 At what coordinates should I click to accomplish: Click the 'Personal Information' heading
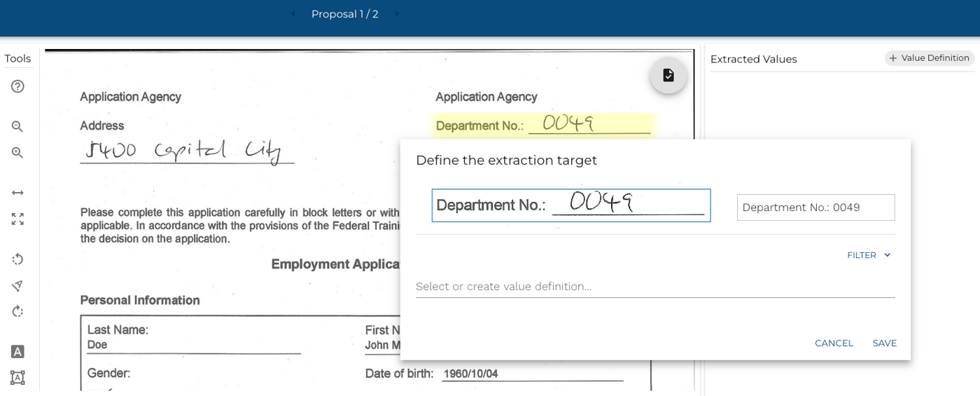pos(140,300)
